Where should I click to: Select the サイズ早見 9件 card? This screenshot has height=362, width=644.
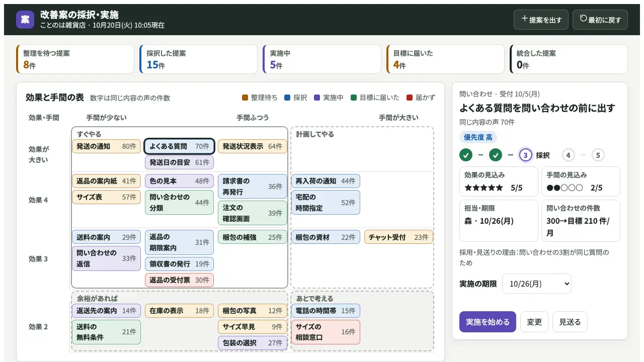(253, 327)
